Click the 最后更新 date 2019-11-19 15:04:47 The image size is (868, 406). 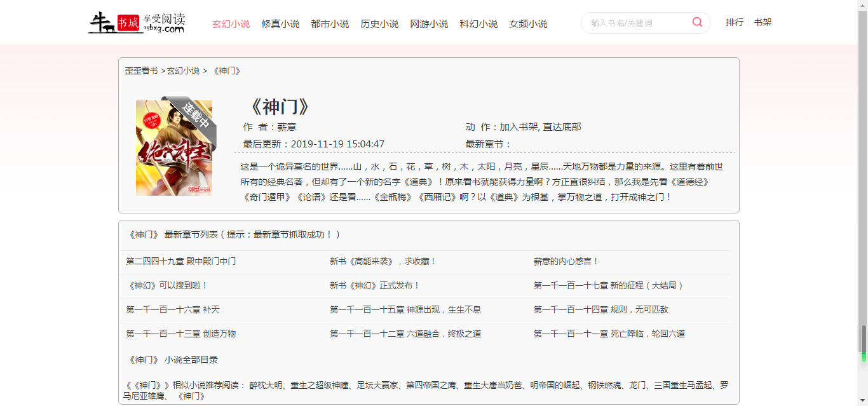click(337, 144)
